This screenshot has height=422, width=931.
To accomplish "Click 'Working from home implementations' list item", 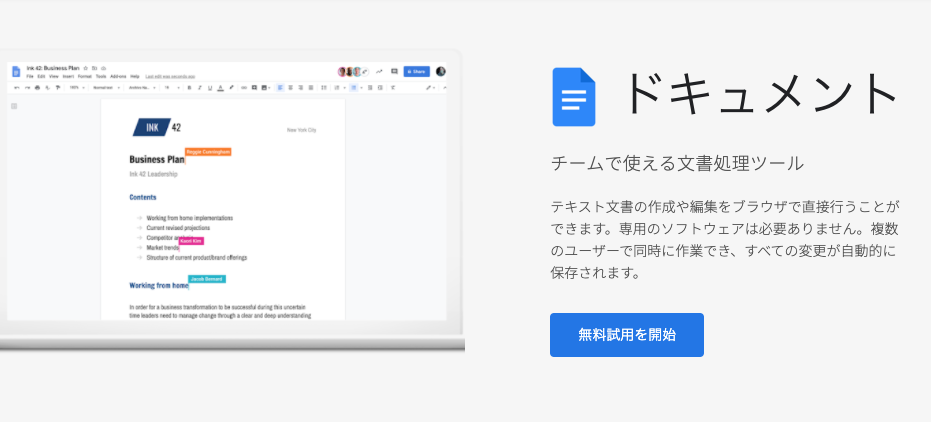I will (189, 218).
